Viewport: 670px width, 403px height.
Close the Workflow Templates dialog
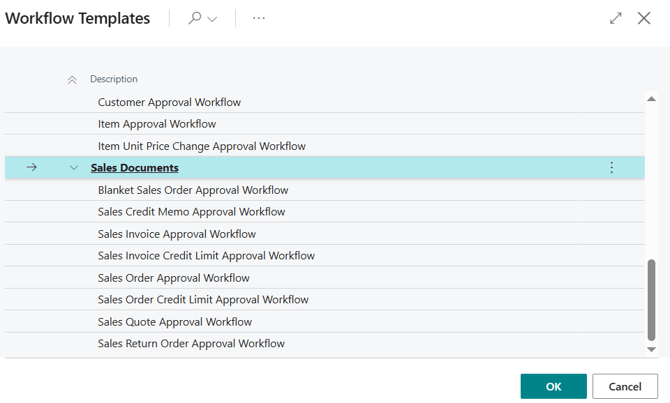[644, 18]
